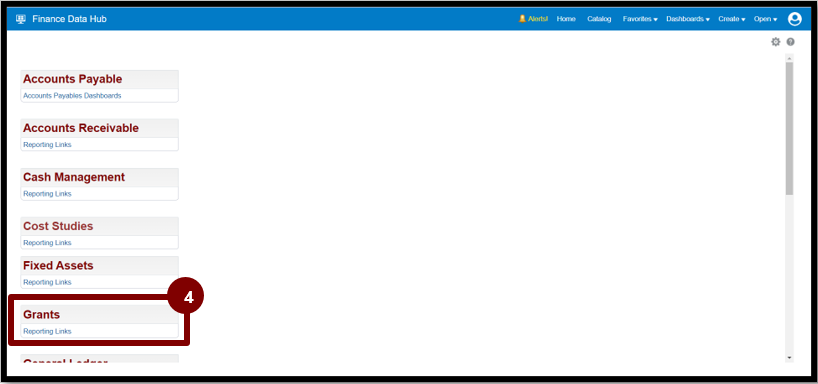Screen dimensions: 818x384
Task: Open Reporting Links under Grants
Action: 47,331
